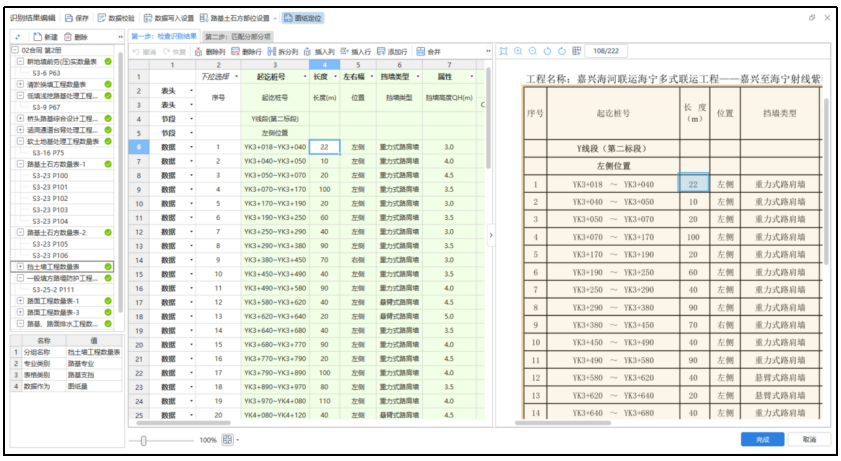Viewport: 841px width, 461px height.
Task: Open the 起讫桩号 column header dropdown
Action: coord(300,76)
